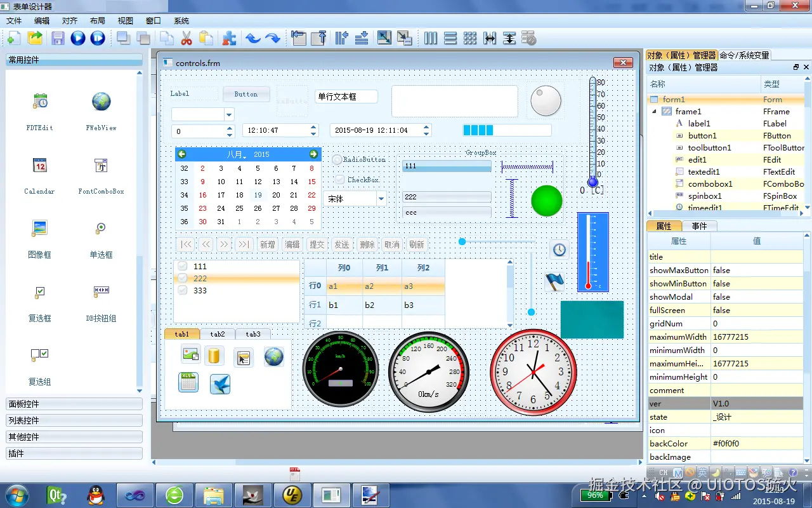The width and height of the screenshot is (812, 508).
Task: Switch to tab2 on the form
Action: [218, 334]
